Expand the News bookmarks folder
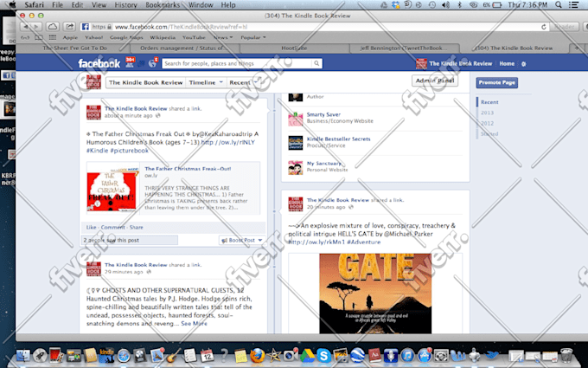The width and height of the screenshot is (588, 368). (x=223, y=37)
